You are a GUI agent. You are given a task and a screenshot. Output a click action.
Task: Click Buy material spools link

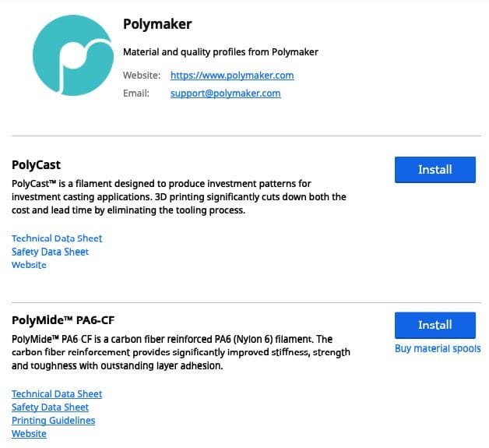(438, 348)
